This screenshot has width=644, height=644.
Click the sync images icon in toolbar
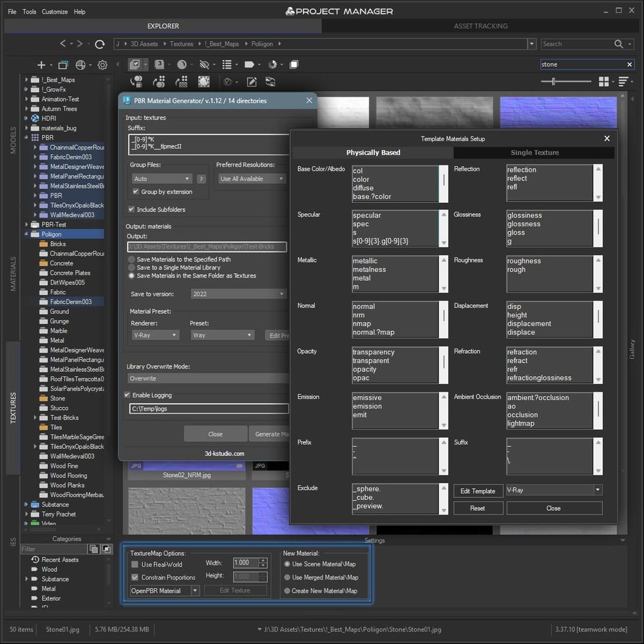pyautogui.click(x=270, y=81)
